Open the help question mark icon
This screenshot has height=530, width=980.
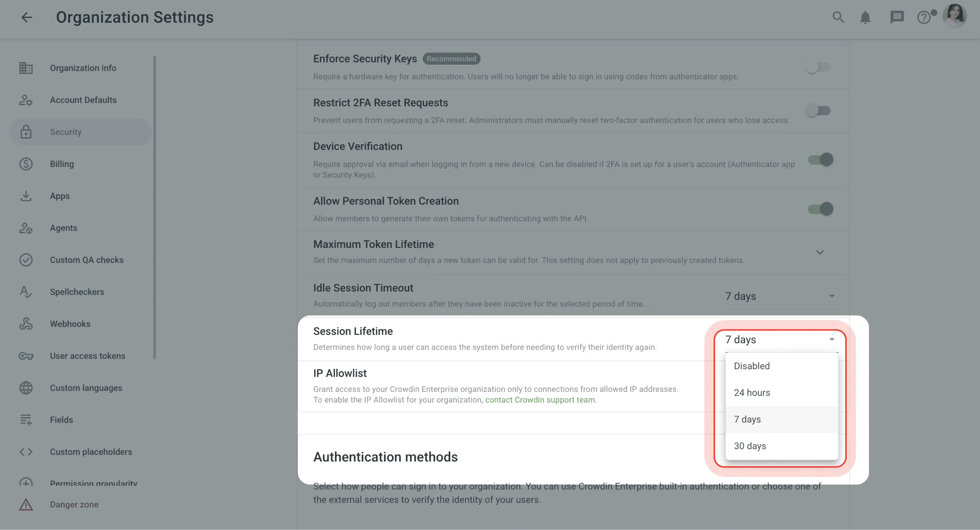[x=924, y=18]
